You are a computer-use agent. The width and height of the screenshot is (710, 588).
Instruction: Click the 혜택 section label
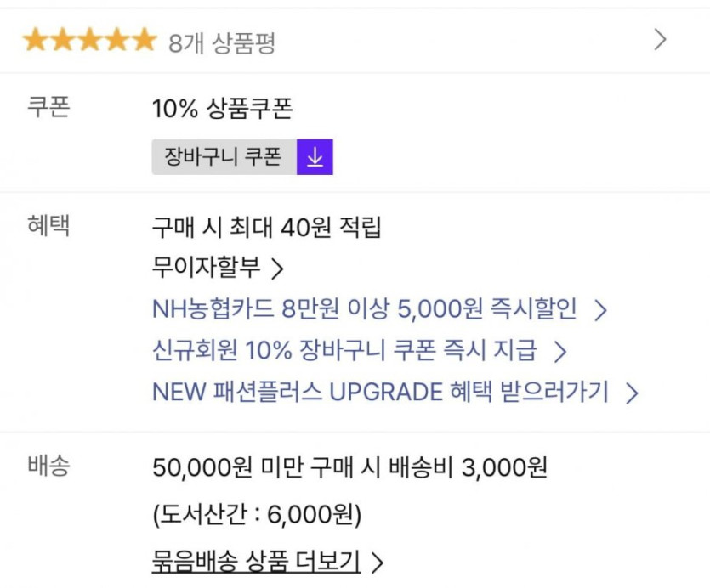pos(49,226)
